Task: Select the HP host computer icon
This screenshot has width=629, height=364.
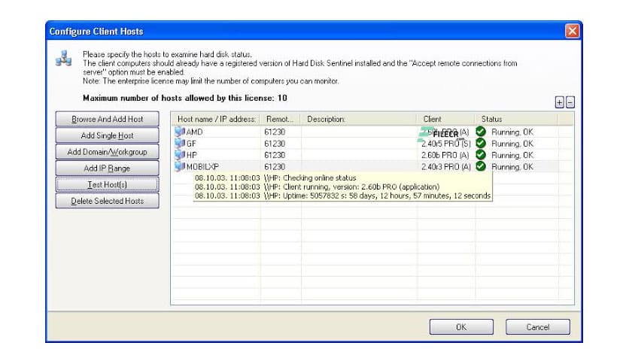Action: pos(179,155)
